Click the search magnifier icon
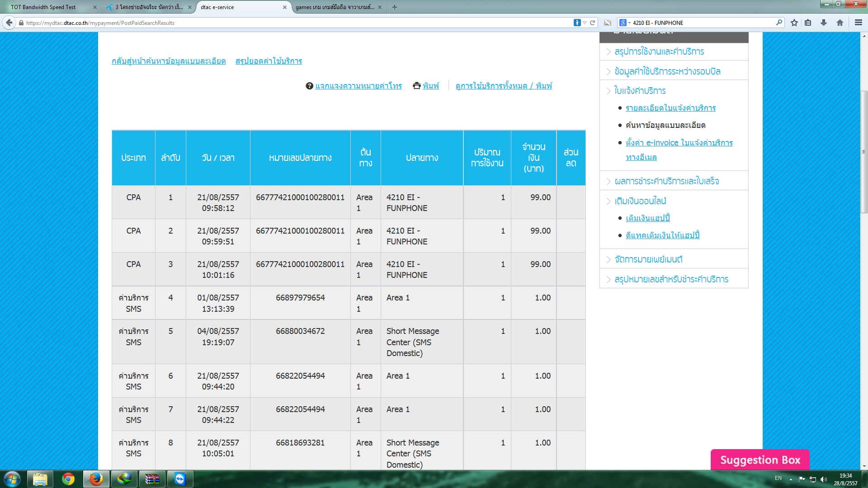 click(779, 23)
